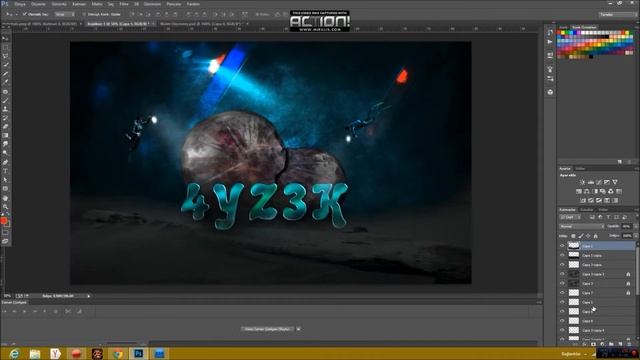Open the workspace switcher dropdown

pyautogui.click(x=617, y=14)
